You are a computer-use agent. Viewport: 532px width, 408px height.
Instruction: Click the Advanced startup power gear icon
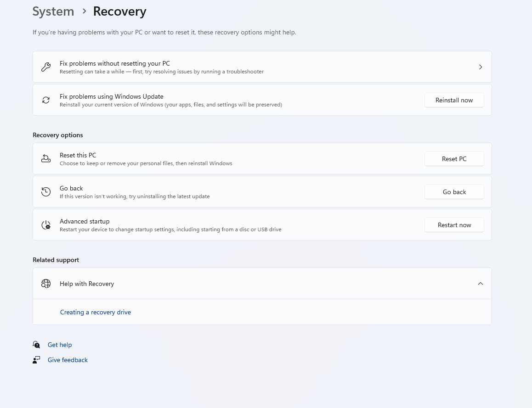46,225
